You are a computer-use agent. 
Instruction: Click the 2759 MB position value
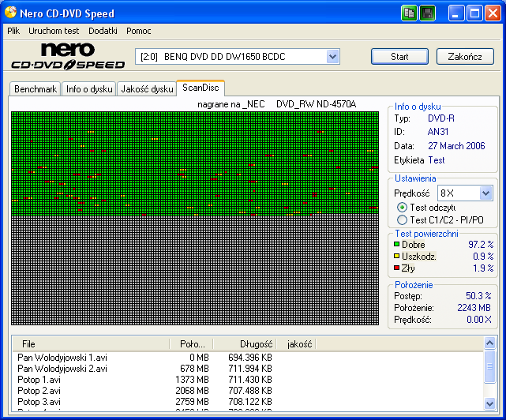point(192,402)
